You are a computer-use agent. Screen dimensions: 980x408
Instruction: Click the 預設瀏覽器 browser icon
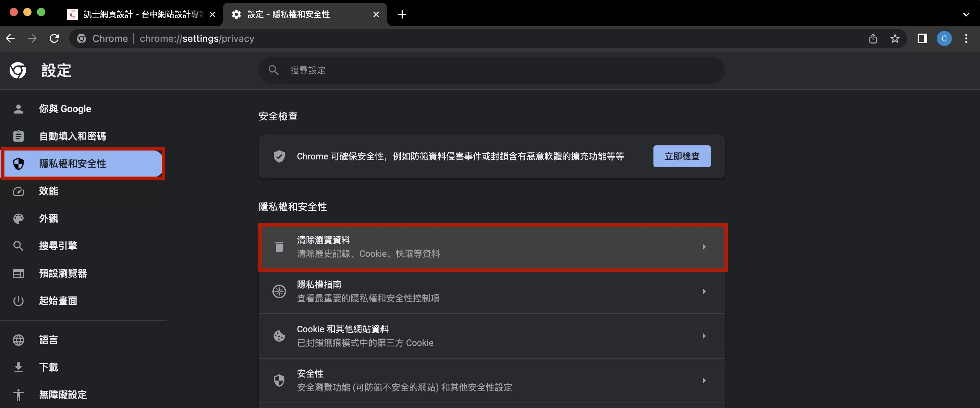pos(18,273)
